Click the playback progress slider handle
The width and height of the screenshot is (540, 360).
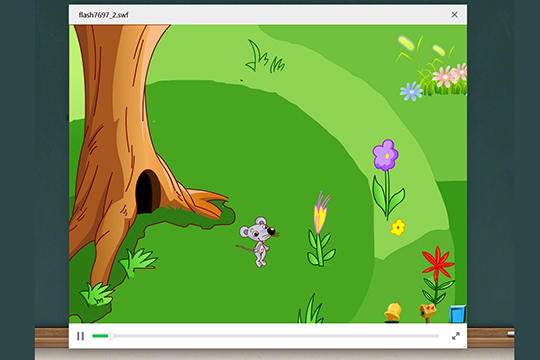[111, 336]
